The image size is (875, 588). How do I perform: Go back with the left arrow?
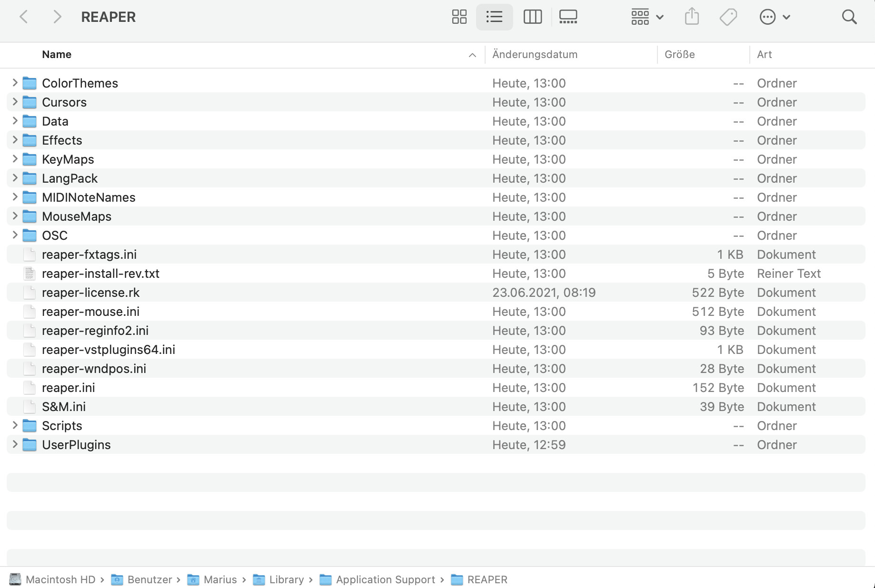(24, 17)
